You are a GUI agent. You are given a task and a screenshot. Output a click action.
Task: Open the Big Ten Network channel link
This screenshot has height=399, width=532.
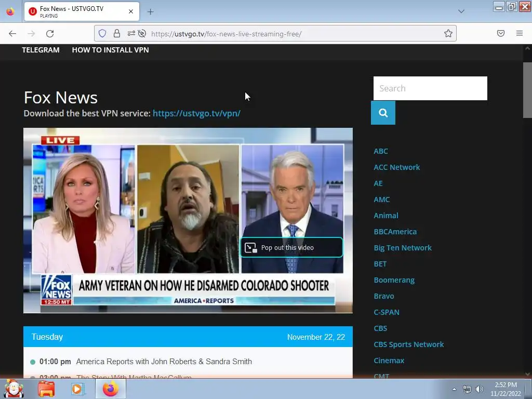pos(403,248)
